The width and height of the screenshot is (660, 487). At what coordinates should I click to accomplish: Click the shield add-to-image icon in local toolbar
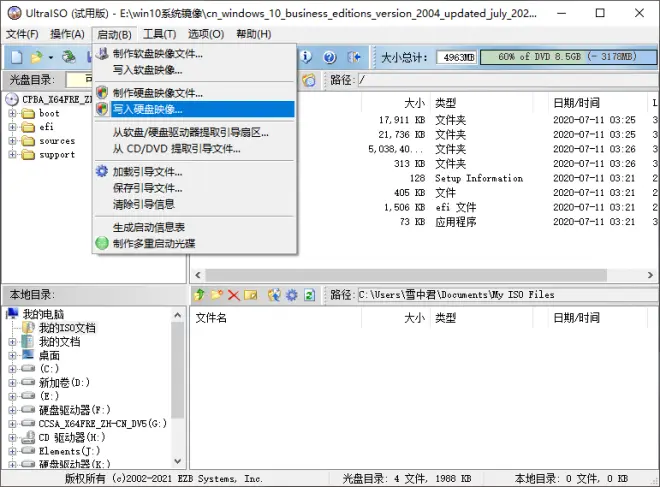point(274,295)
